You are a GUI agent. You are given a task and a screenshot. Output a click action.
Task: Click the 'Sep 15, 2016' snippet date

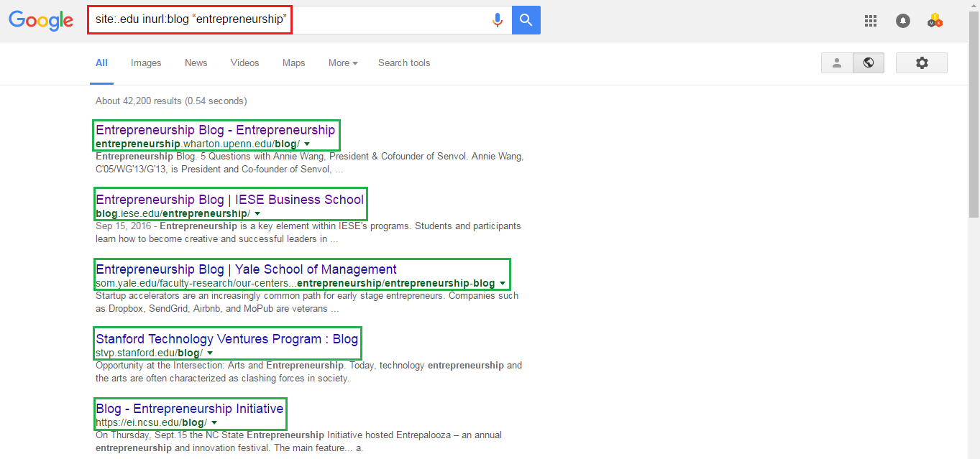124,226
